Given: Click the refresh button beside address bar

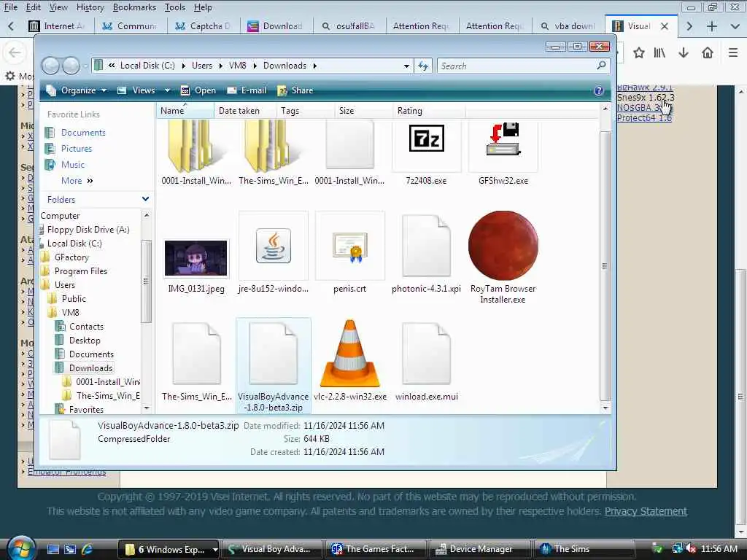Looking at the screenshot, I should [x=423, y=66].
